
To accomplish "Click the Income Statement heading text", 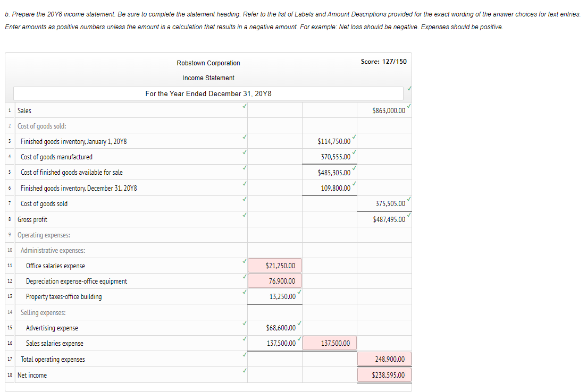I will [208, 78].
